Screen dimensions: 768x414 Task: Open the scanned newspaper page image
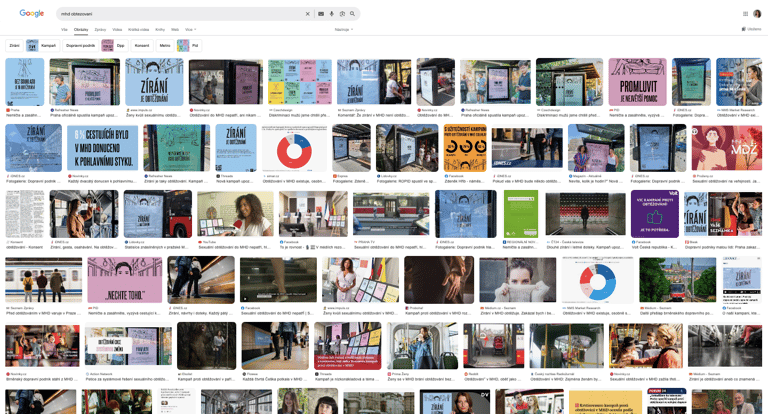[24, 214]
